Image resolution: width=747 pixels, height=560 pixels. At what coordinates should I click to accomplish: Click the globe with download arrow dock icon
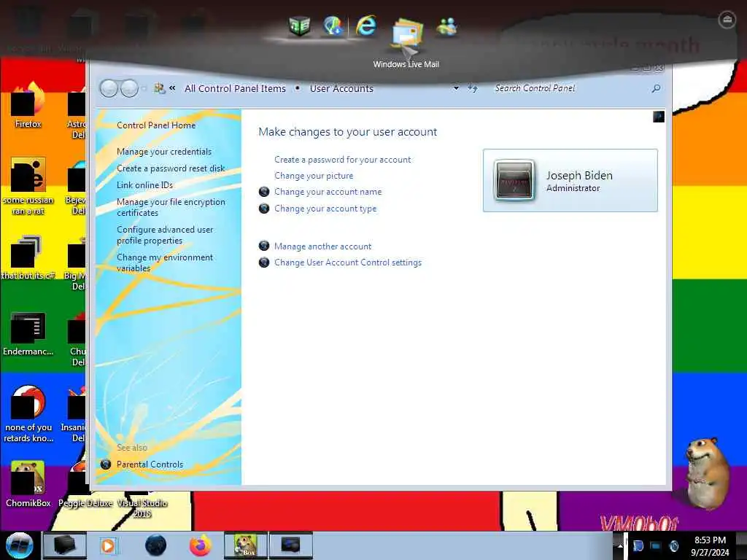click(333, 26)
